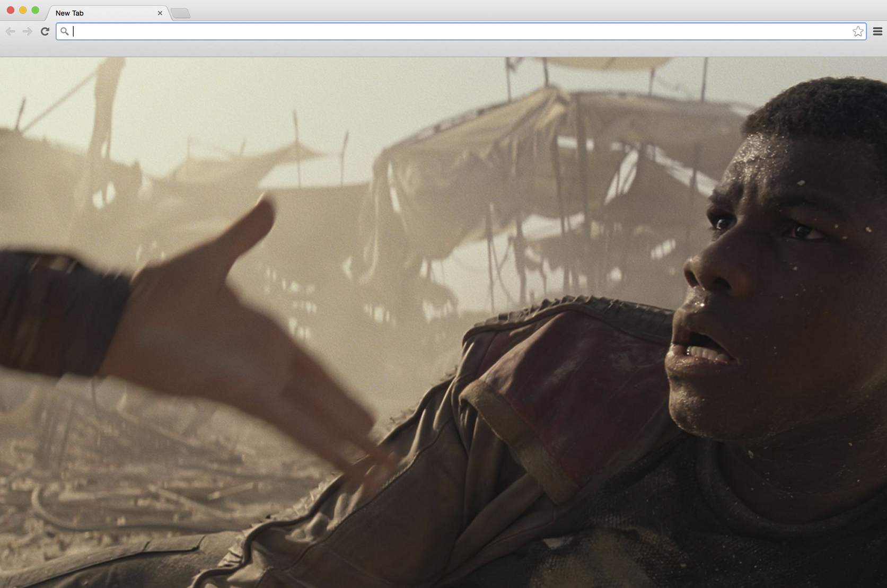Go back with the back arrow
This screenshot has height=588, width=887.
(x=11, y=32)
